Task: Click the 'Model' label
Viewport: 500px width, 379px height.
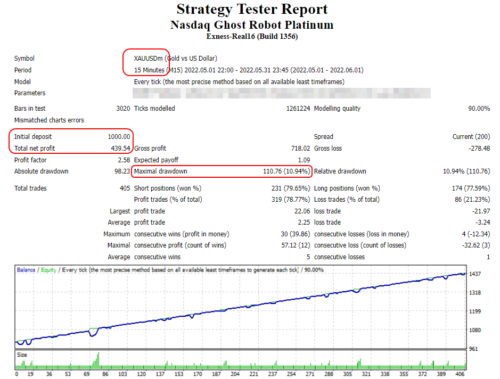Action: pyautogui.click(x=22, y=82)
